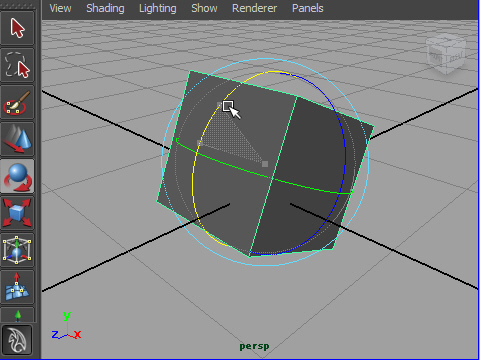
Task: Open the Shading menu
Action: click(x=105, y=8)
